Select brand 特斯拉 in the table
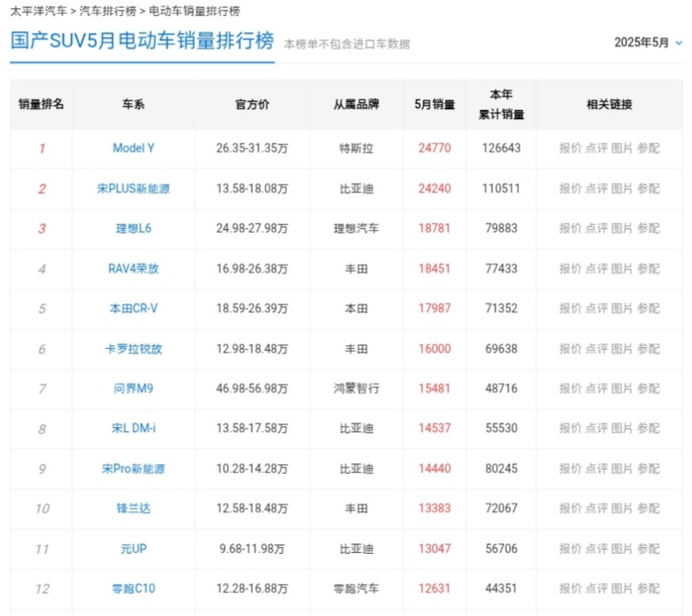 356,148
